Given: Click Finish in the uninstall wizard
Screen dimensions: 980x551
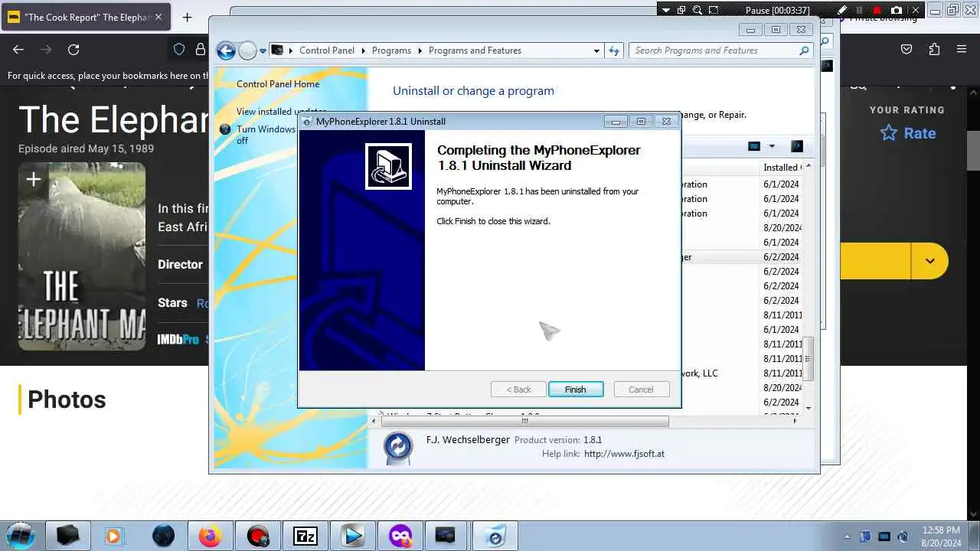Looking at the screenshot, I should pyautogui.click(x=576, y=390).
